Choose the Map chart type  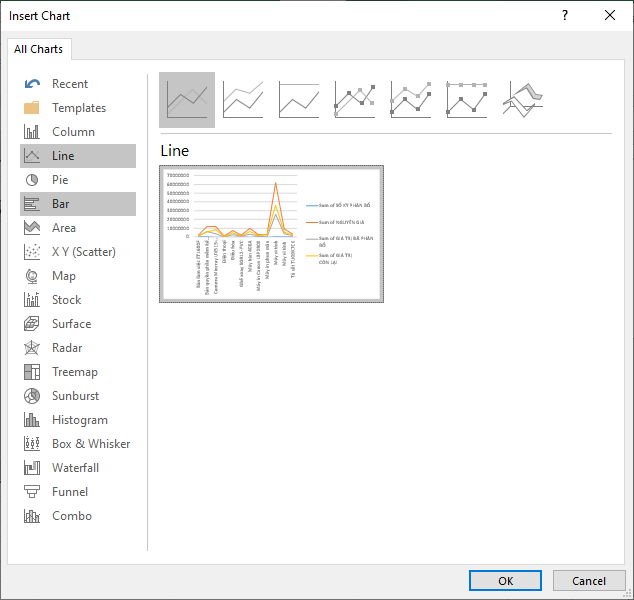[78, 276]
